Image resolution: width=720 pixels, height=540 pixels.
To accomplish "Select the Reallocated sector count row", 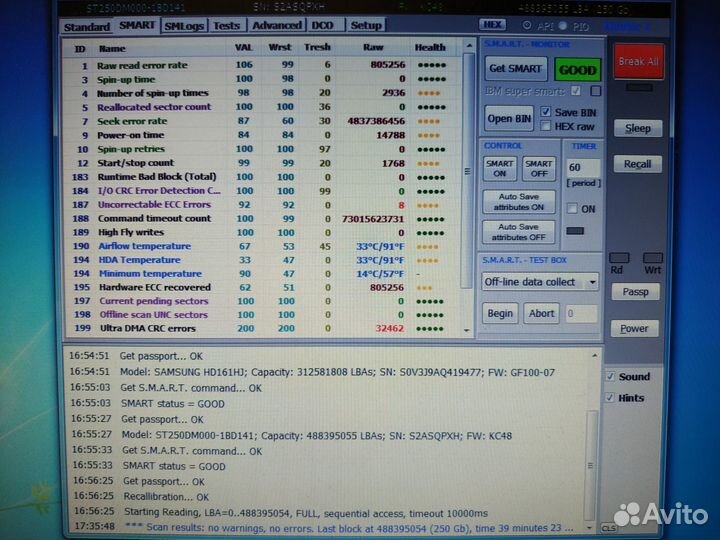I will pyautogui.click(x=262, y=107).
